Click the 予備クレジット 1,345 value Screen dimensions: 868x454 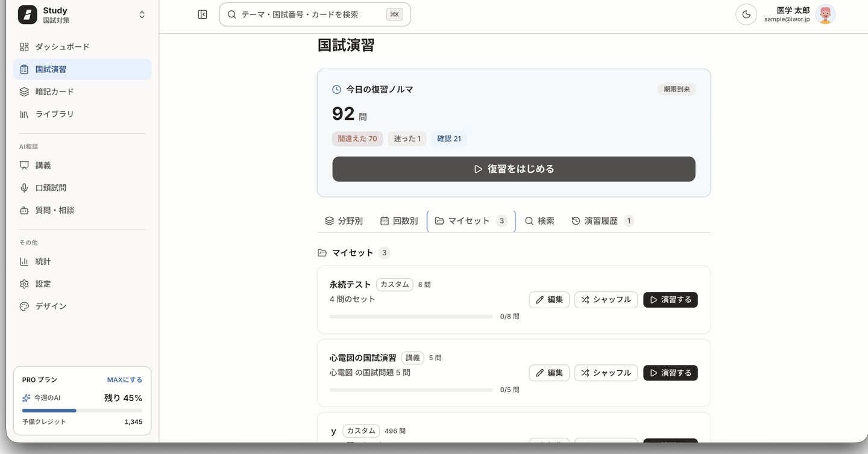[x=133, y=422]
